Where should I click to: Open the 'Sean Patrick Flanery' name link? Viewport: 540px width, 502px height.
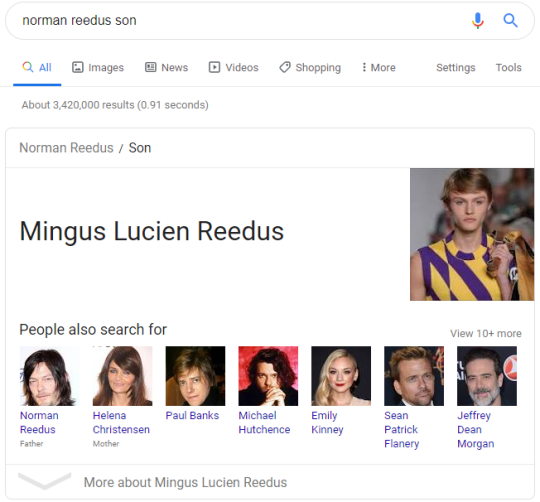point(402,430)
